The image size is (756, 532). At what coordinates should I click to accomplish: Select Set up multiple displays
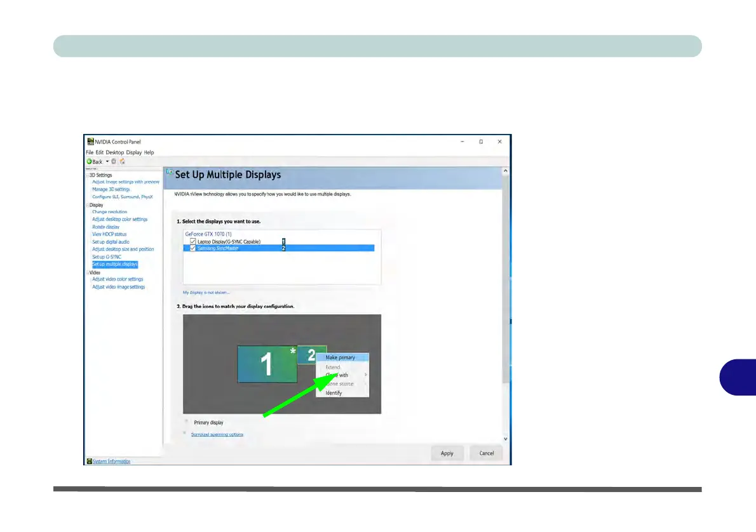tap(115, 264)
